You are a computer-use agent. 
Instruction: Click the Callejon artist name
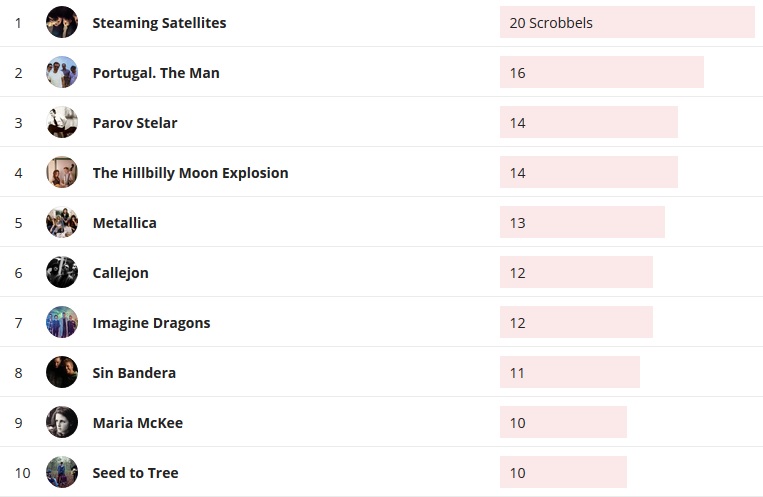click(120, 273)
